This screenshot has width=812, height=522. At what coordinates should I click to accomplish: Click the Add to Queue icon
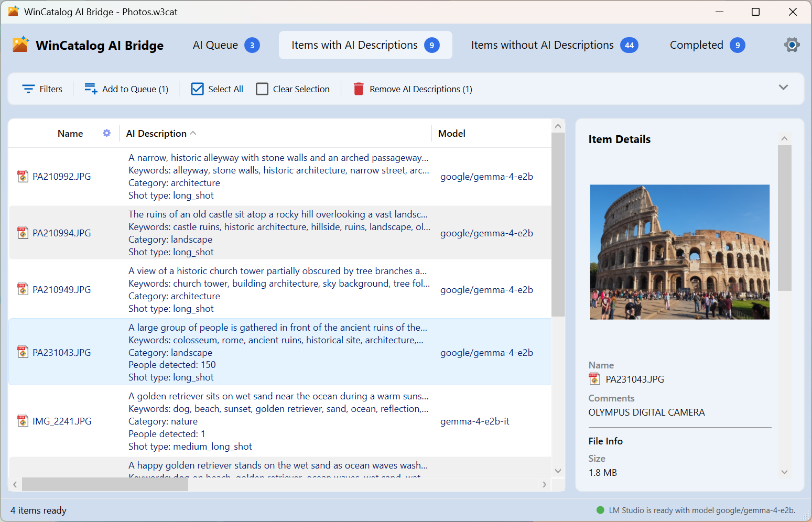(x=91, y=89)
